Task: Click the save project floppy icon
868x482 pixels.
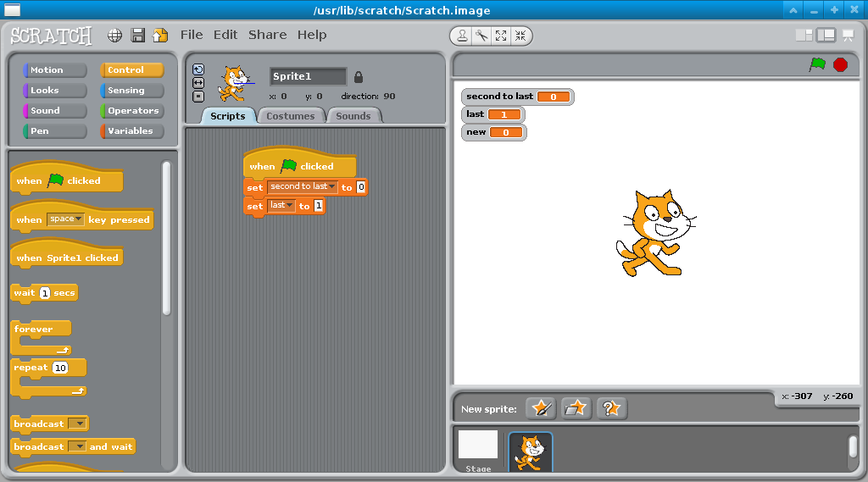Action: [x=137, y=35]
